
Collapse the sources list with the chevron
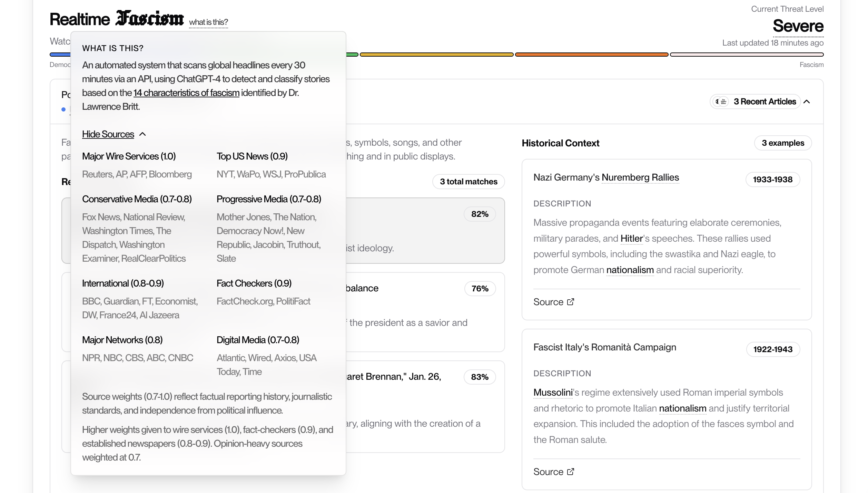pos(142,134)
